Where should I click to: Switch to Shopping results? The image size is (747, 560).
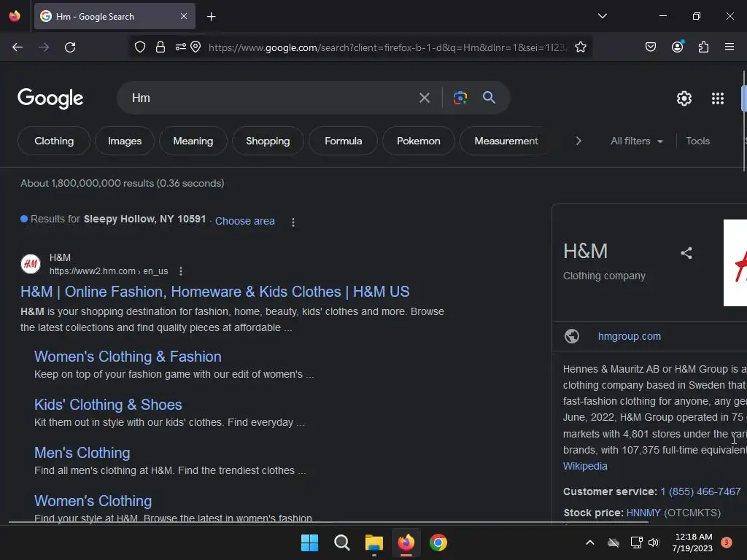coord(268,141)
